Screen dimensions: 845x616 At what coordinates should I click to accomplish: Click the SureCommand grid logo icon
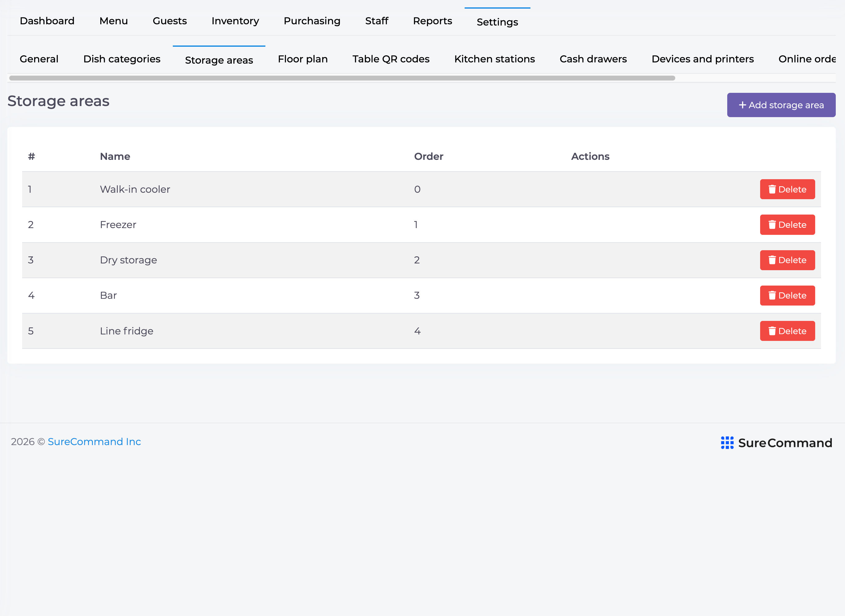click(727, 443)
